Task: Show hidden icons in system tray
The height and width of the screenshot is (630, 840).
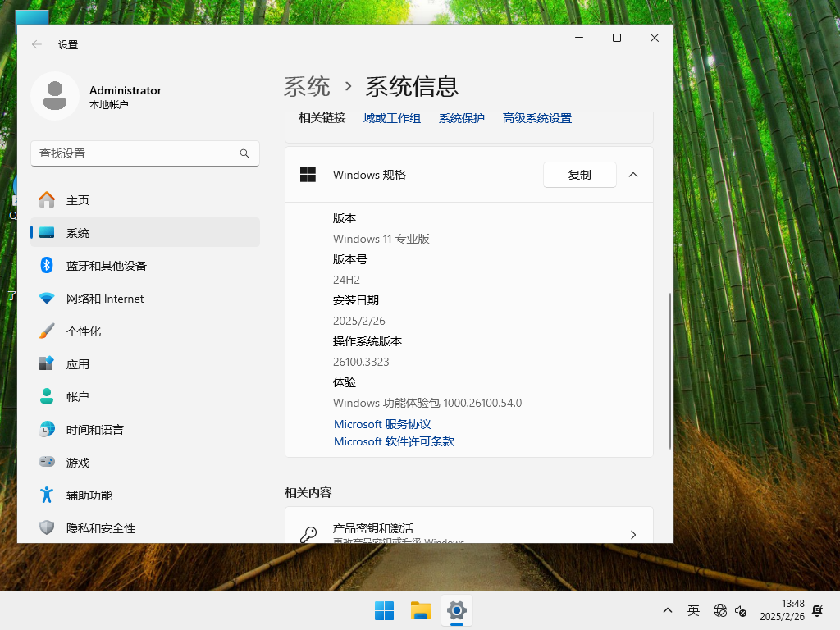Action: click(667, 610)
